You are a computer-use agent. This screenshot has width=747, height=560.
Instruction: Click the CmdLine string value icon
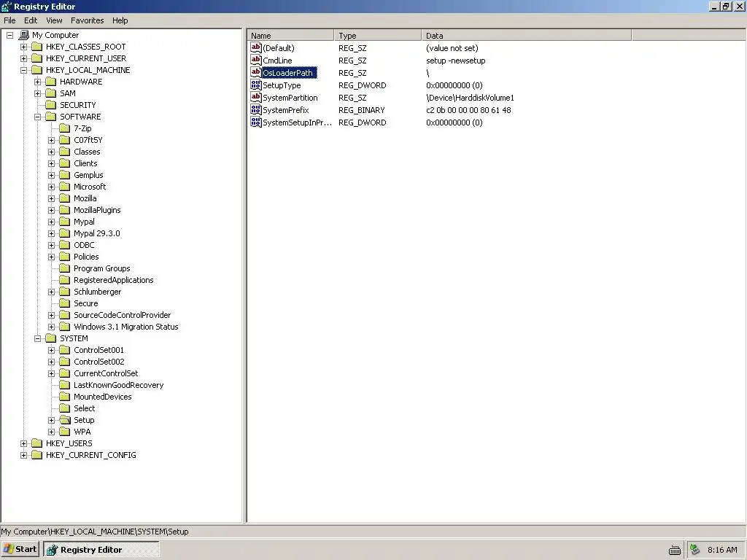(256, 60)
